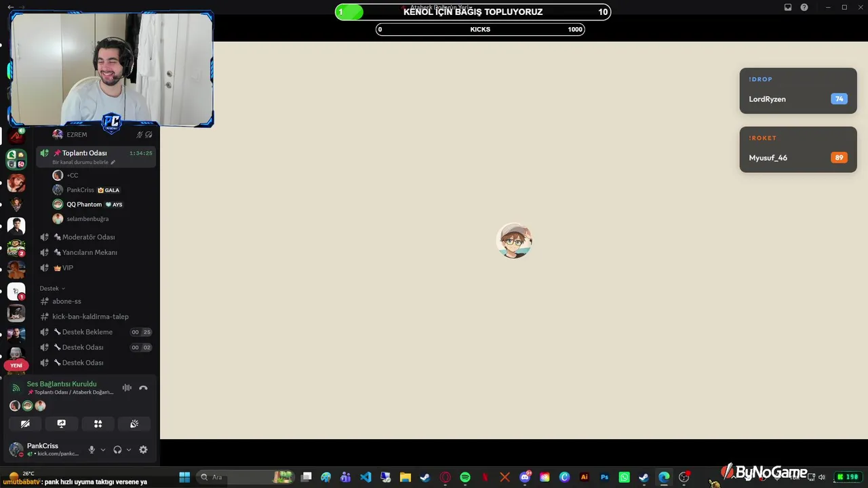
Task: Join the Destek Bekleme voice channel
Action: tap(96, 332)
